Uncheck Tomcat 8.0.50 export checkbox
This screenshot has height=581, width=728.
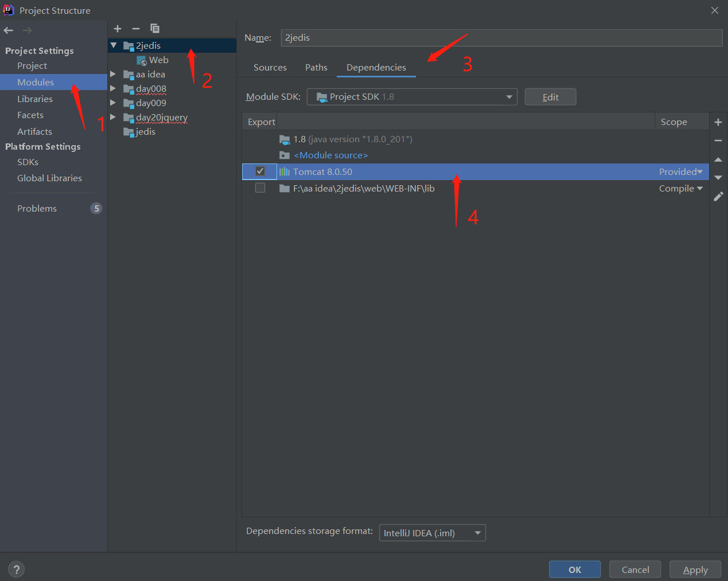tap(260, 171)
